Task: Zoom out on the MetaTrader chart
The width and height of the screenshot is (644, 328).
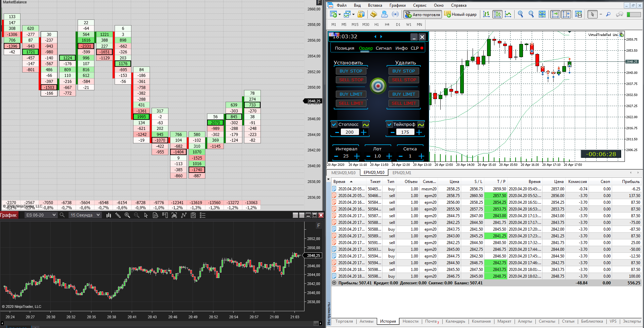Action: click(x=531, y=14)
